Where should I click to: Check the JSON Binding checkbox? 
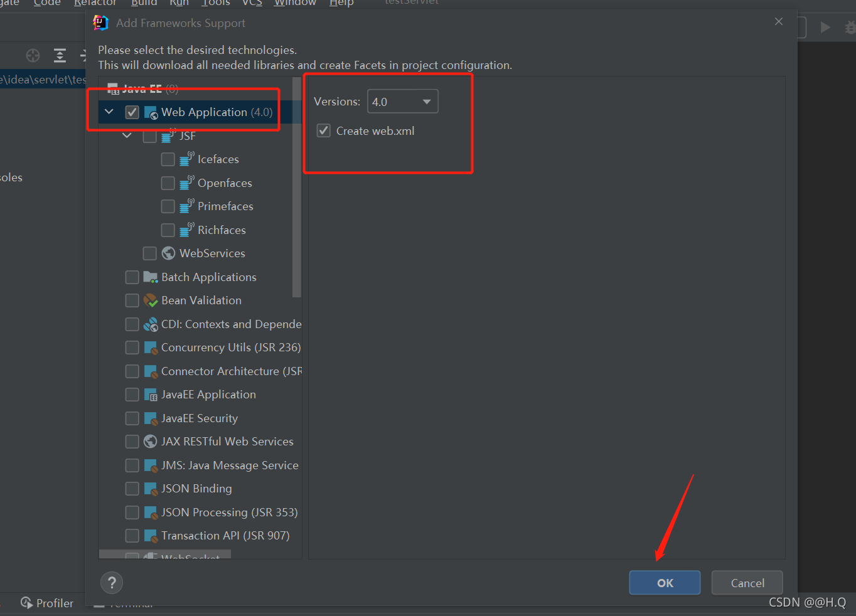pyautogui.click(x=132, y=489)
